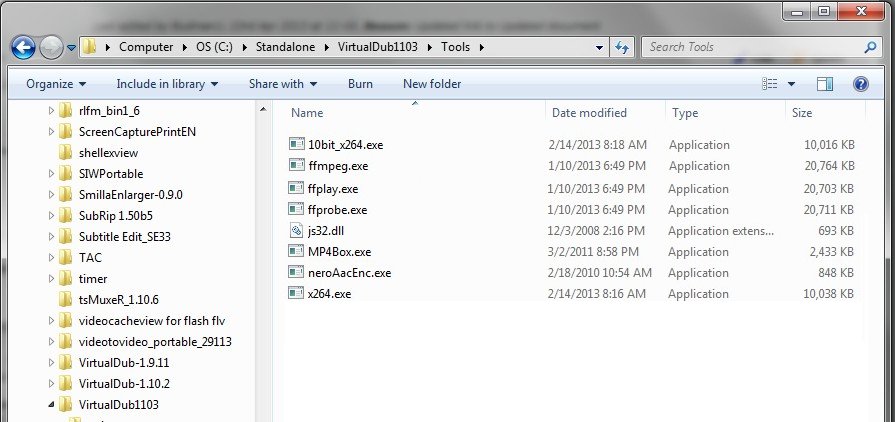Click the search magnifier icon
The image size is (895, 422).
[870, 47]
